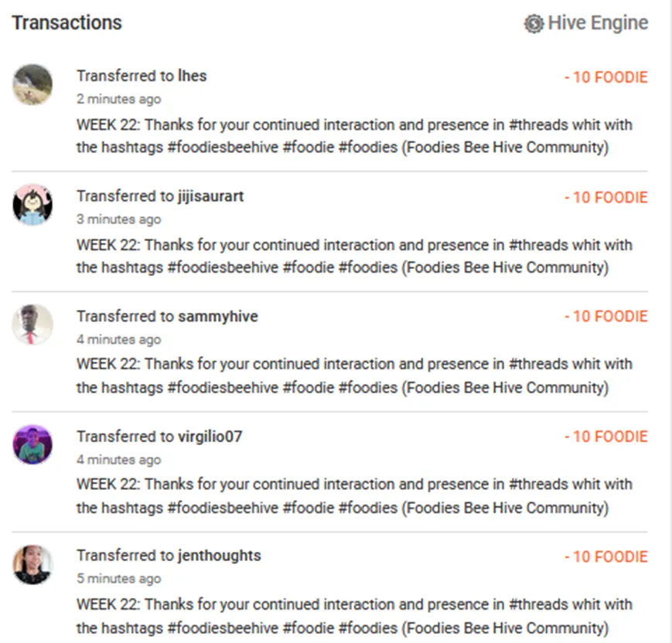The width and height of the screenshot is (672, 643).
Task: Click the sammyhive username link
Action: click(217, 316)
